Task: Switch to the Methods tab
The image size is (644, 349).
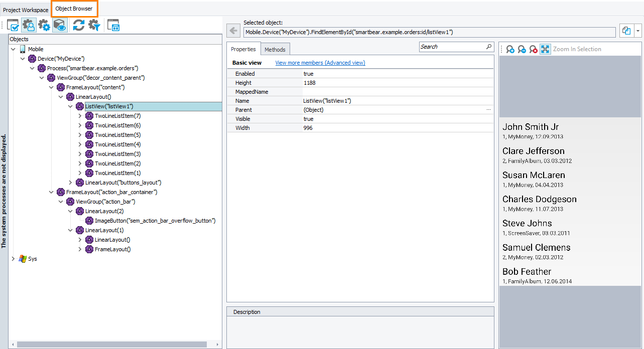Action: (x=275, y=49)
